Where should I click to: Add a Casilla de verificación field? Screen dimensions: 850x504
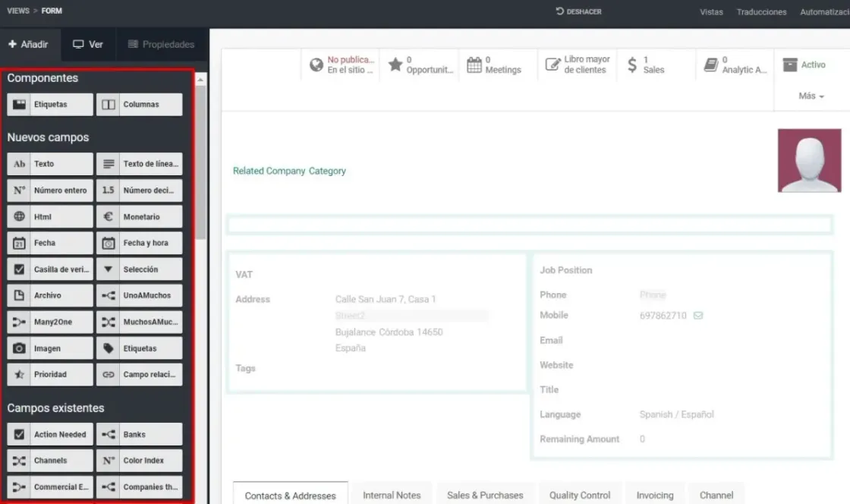(x=50, y=269)
